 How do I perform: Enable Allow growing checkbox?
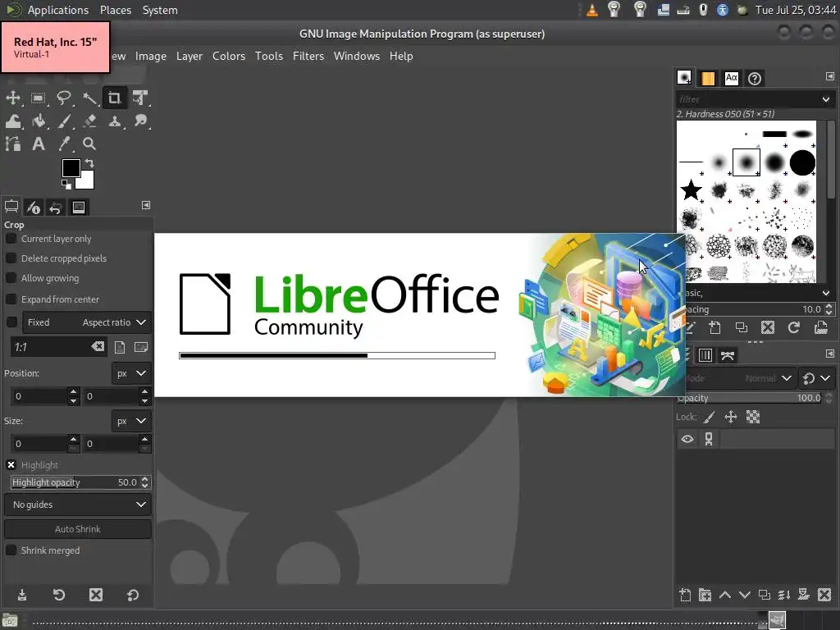coord(11,278)
